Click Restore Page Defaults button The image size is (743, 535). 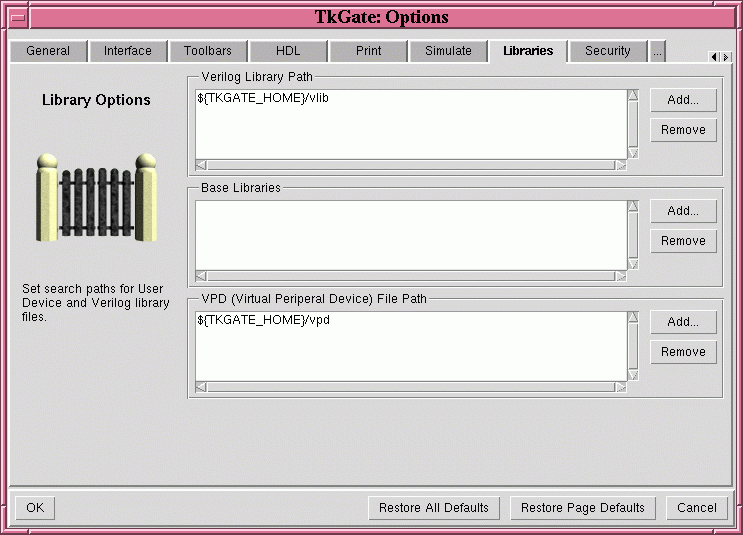click(x=583, y=508)
